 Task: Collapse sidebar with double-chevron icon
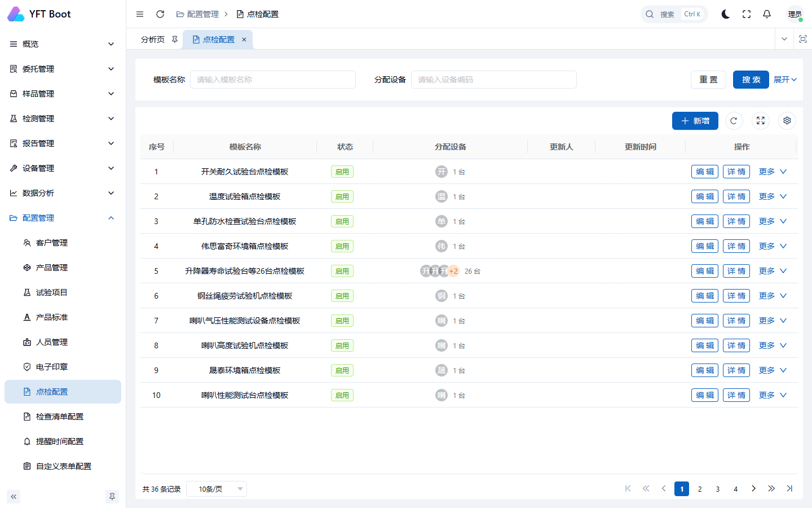point(14,497)
